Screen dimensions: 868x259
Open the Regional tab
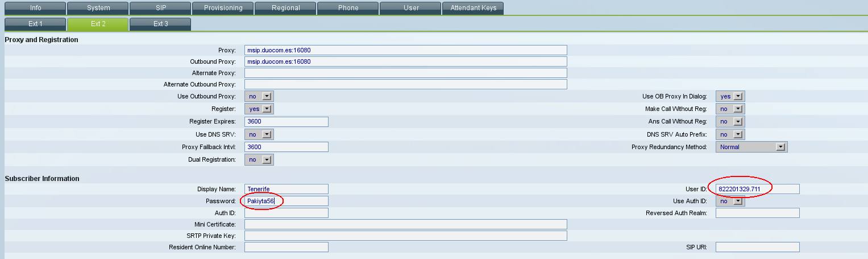click(285, 8)
